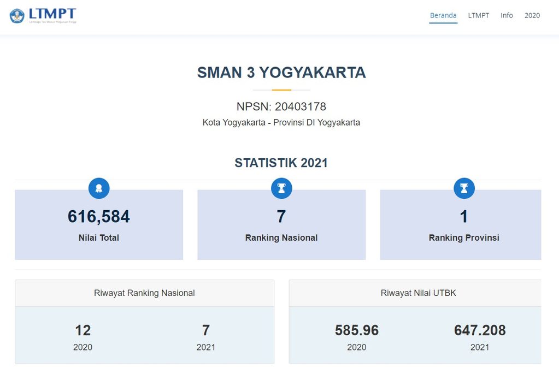Click the LTMPT logo emblem

17,16
